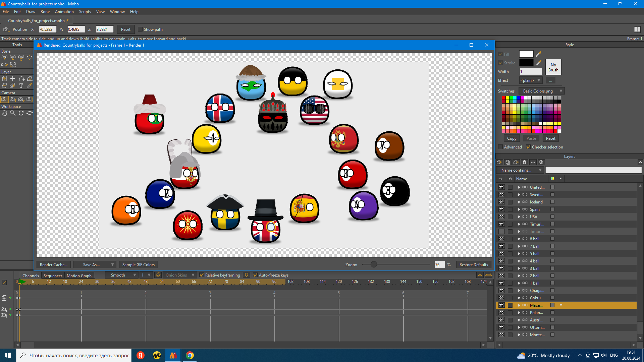The width and height of the screenshot is (644, 362).
Task: Select the Eyedropper tool in the Layer section
Action: [x=29, y=85]
